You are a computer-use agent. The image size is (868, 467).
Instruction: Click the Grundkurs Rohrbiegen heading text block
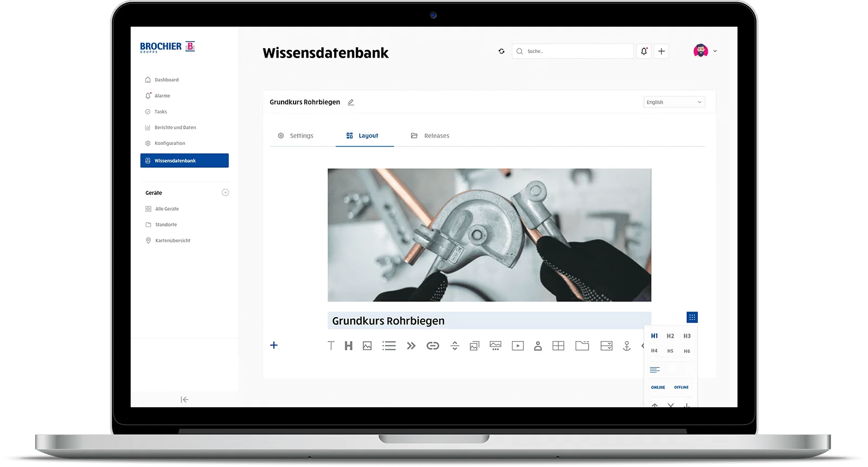coord(489,321)
